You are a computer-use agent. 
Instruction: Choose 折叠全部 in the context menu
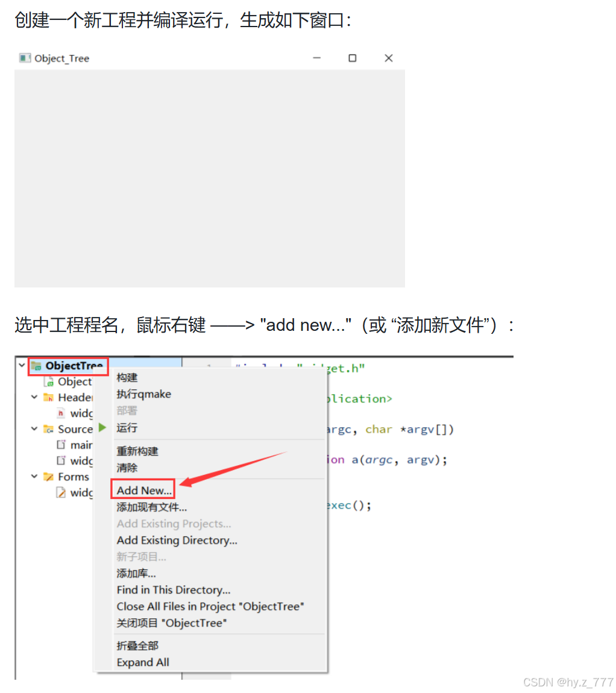[x=137, y=646]
